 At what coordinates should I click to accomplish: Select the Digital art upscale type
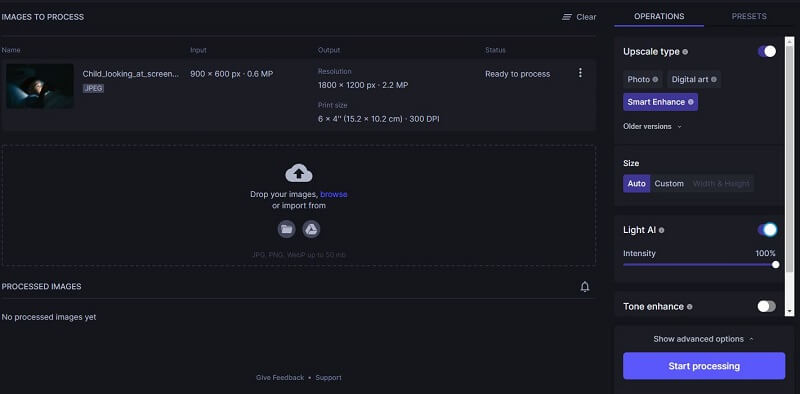[694, 80]
